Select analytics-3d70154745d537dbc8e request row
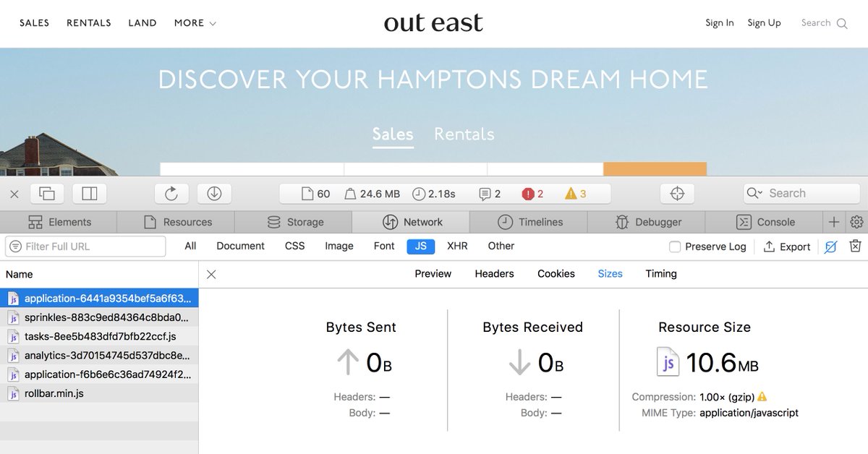Screen dimensions: 868x454 click(x=99, y=356)
